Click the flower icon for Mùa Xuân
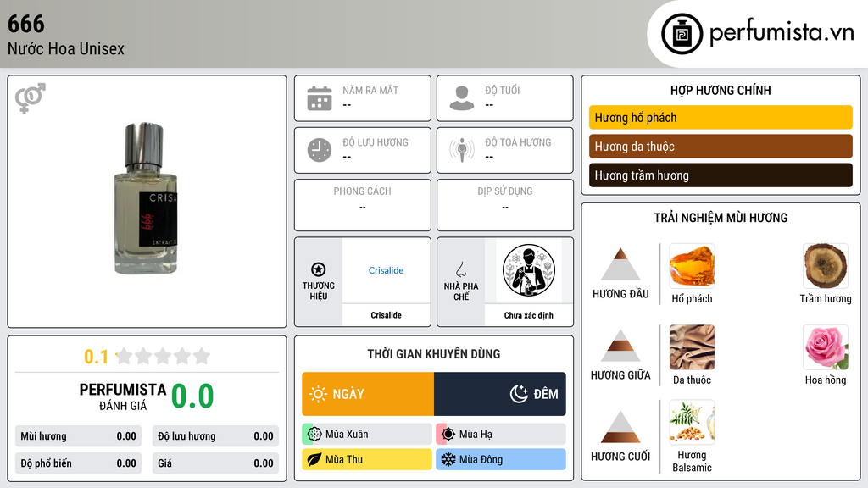The width and height of the screenshot is (868, 488). point(314,435)
